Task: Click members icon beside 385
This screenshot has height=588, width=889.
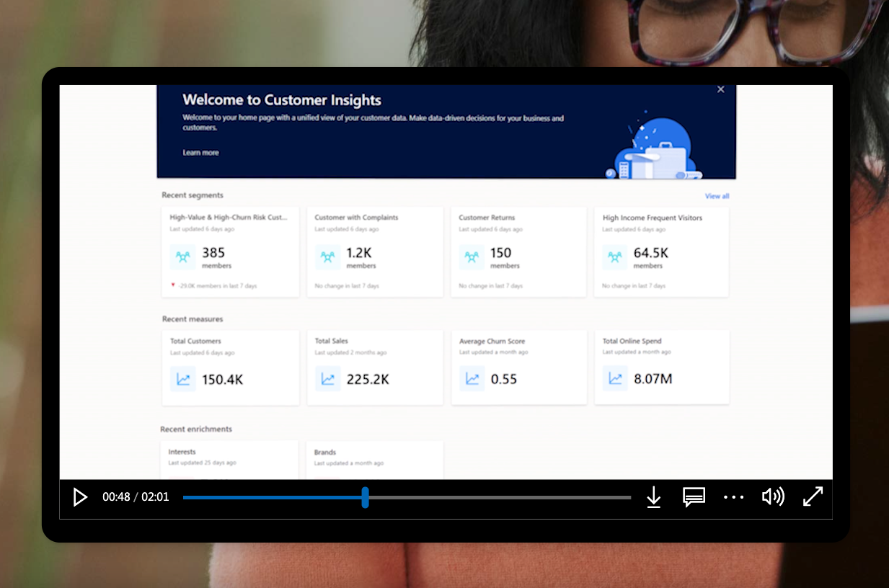Action: tap(183, 257)
